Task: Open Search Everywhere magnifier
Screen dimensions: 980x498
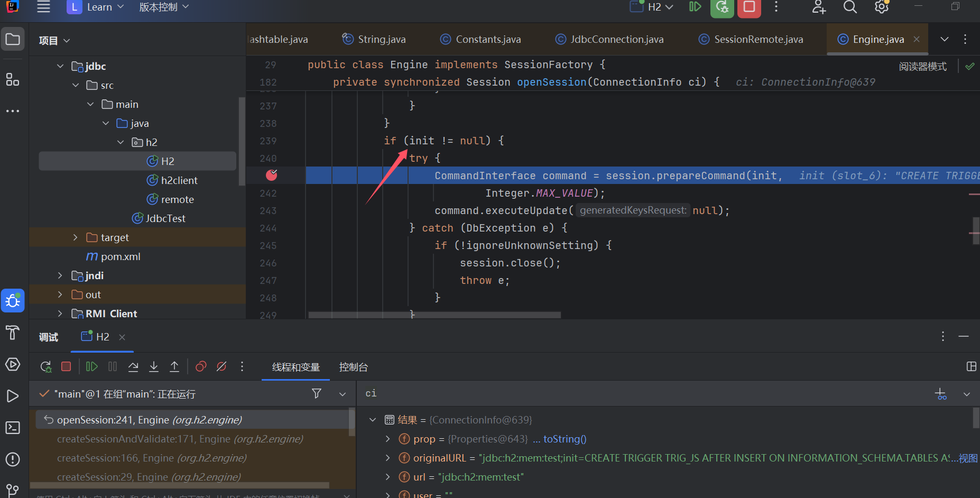Action: (x=850, y=7)
